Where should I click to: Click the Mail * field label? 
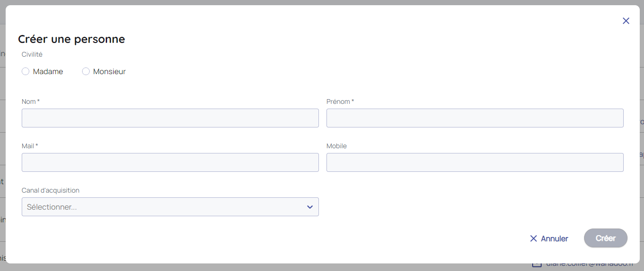click(x=29, y=146)
